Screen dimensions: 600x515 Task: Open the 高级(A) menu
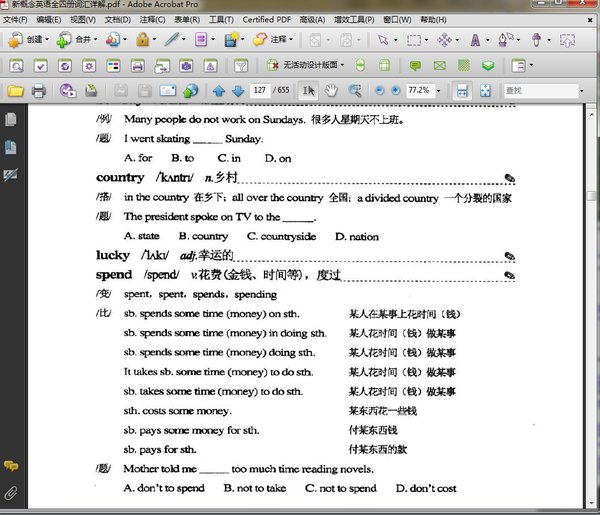(x=312, y=20)
